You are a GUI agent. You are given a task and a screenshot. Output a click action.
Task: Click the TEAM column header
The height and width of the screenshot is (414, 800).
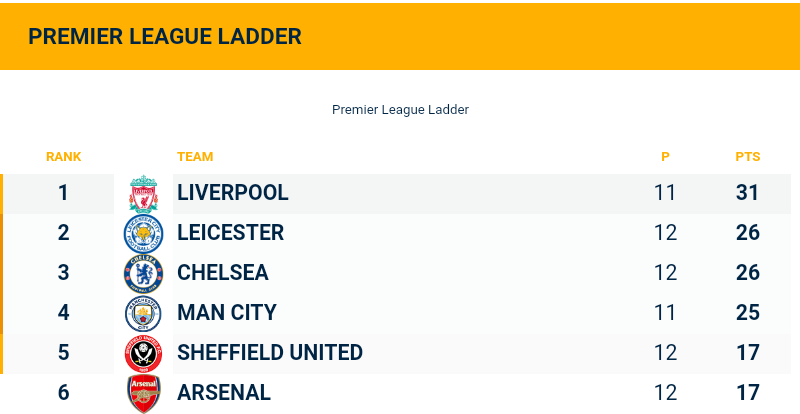[x=195, y=157]
